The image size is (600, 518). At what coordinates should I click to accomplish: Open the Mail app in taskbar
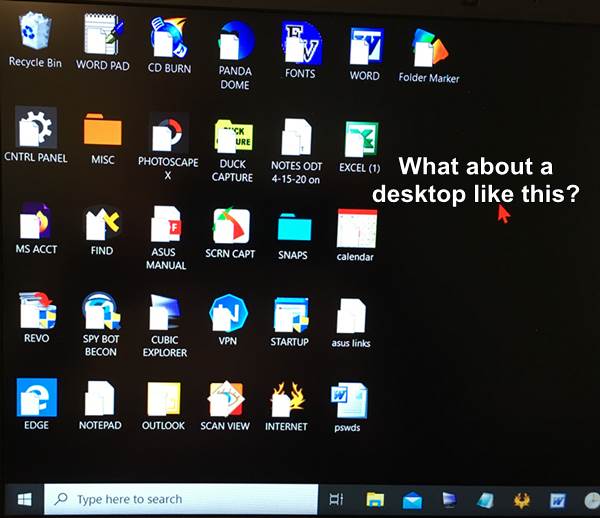click(x=412, y=500)
